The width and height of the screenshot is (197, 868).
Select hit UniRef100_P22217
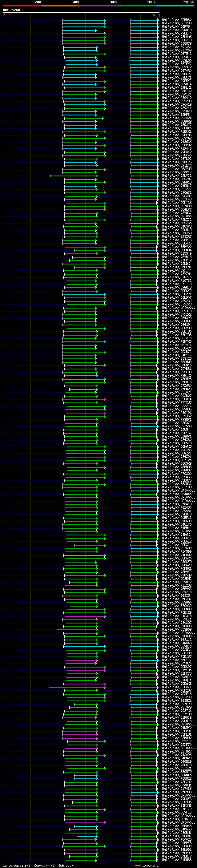(177, 406)
